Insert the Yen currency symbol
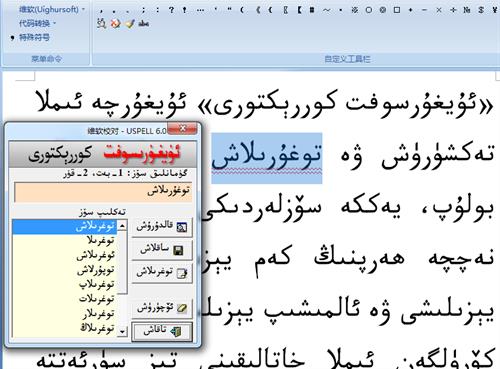Screen dimensions: 500x369 [495, 10]
